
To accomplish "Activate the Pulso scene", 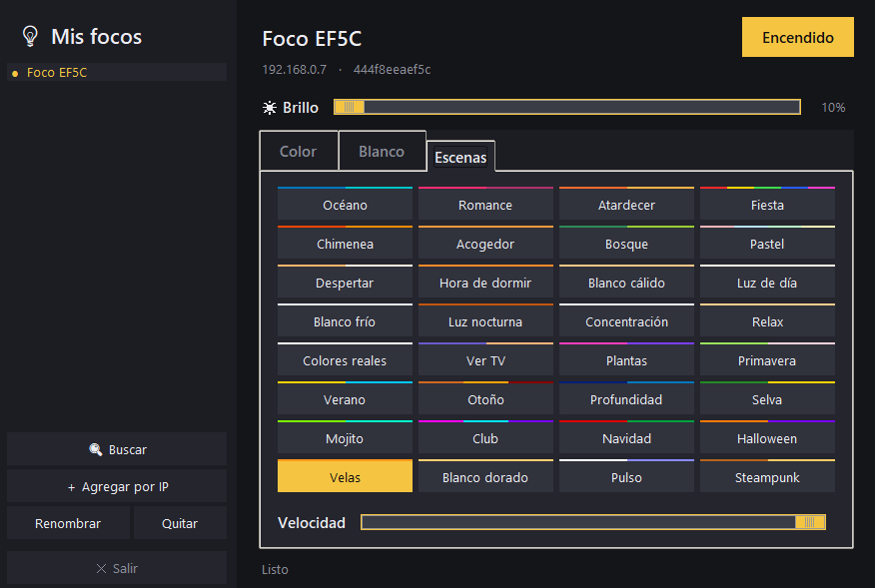I will coord(626,477).
